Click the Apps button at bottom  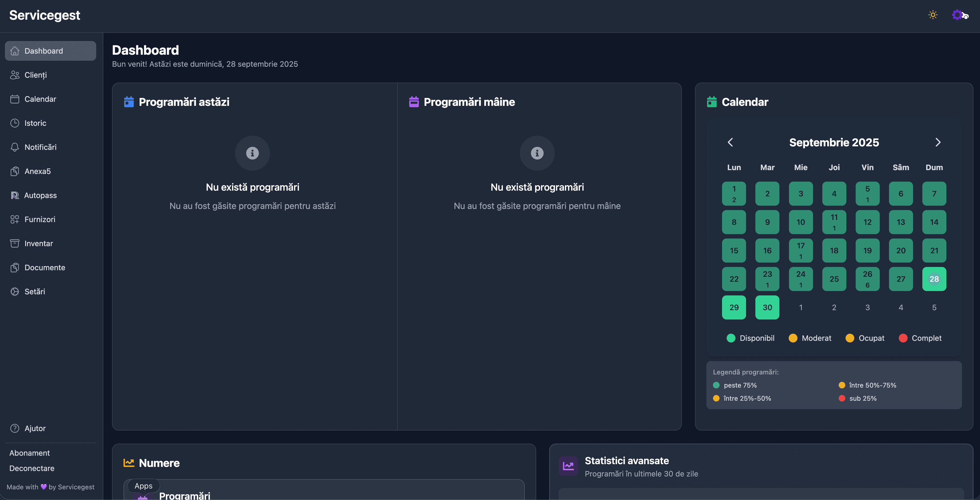click(x=143, y=486)
